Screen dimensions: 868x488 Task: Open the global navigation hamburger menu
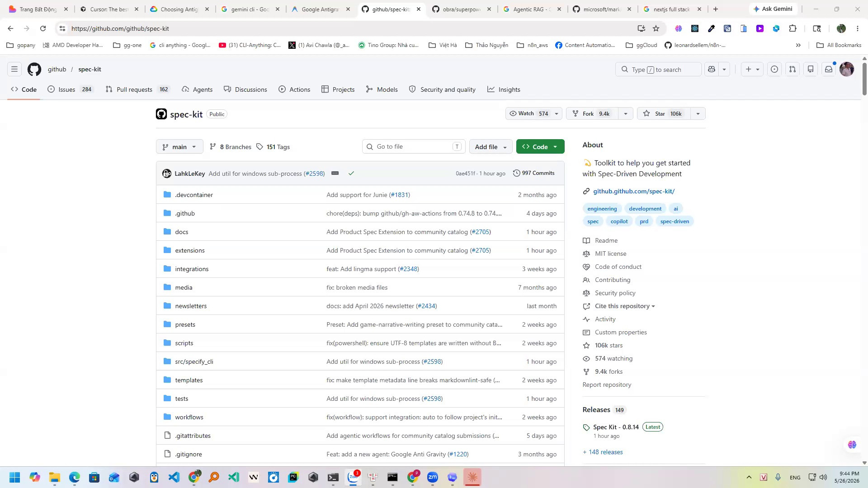pos(14,70)
